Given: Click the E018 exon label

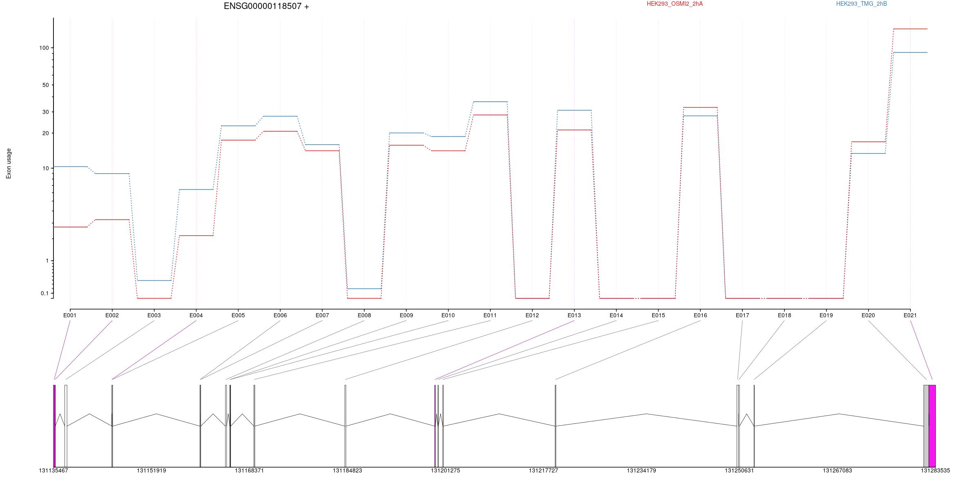Looking at the screenshot, I should pos(784,315).
